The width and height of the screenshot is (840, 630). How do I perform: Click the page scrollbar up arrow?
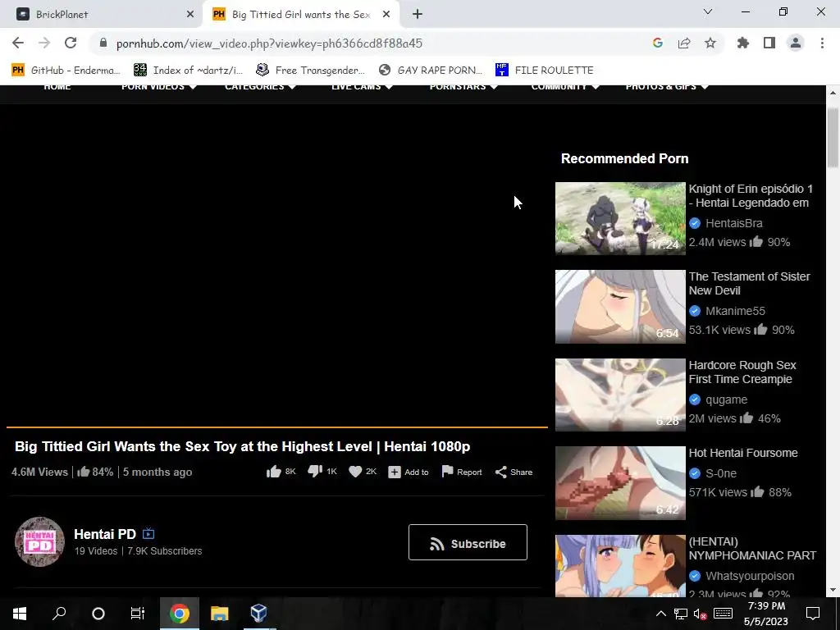point(833,93)
